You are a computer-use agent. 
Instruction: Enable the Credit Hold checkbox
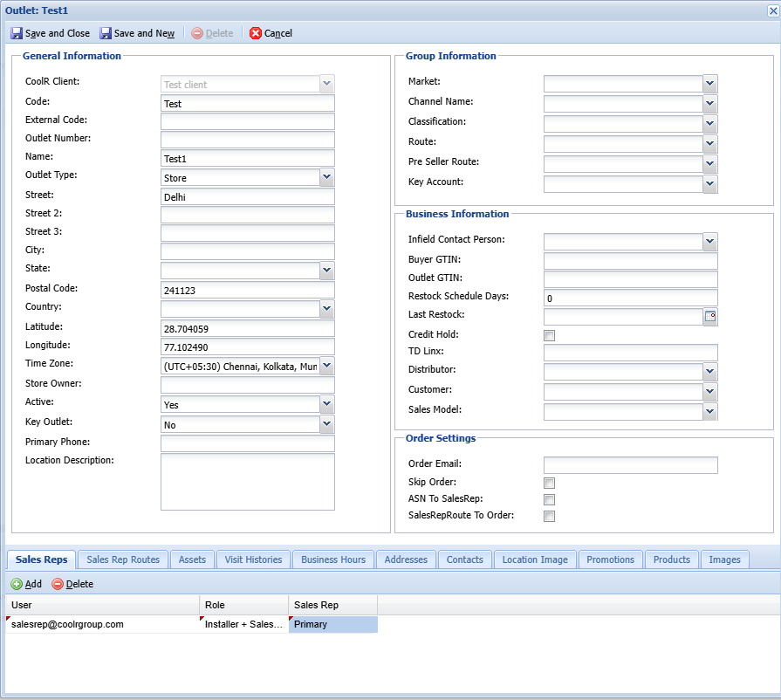click(550, 336)
